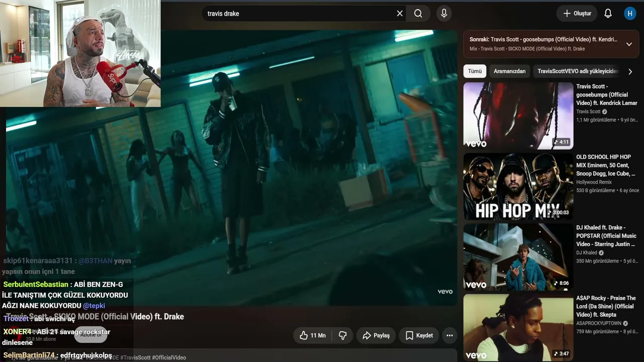Open the notifications bell

608,14
